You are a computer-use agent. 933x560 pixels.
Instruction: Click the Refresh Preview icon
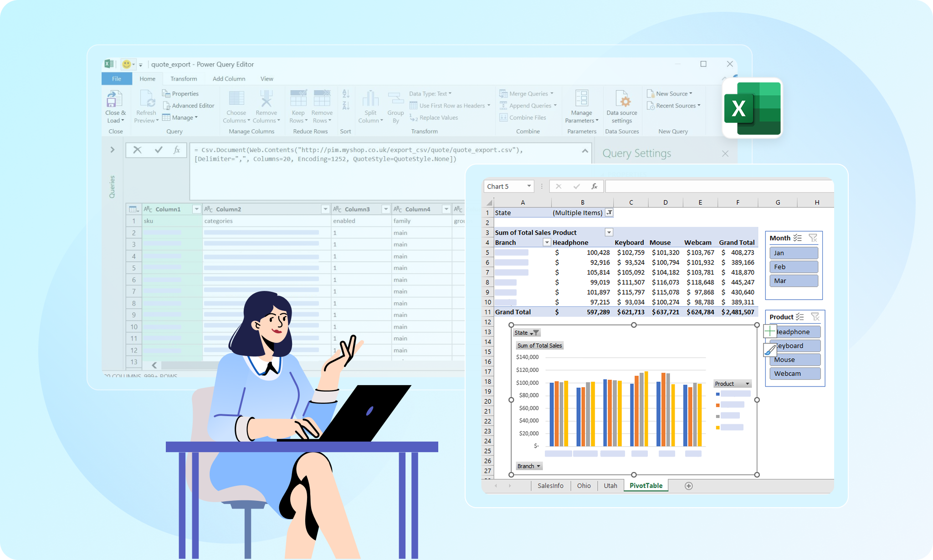coord(147,99)
